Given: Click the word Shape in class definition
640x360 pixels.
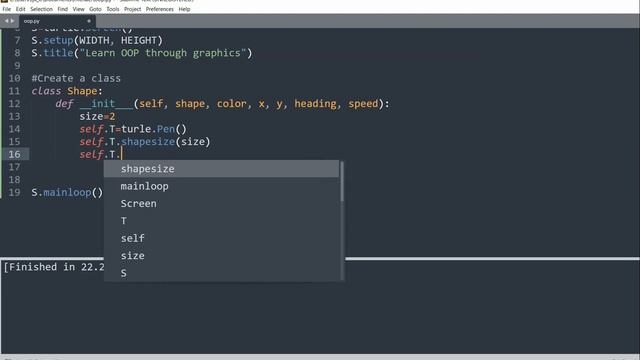Looking at the screenshot, I should point(82,91).
